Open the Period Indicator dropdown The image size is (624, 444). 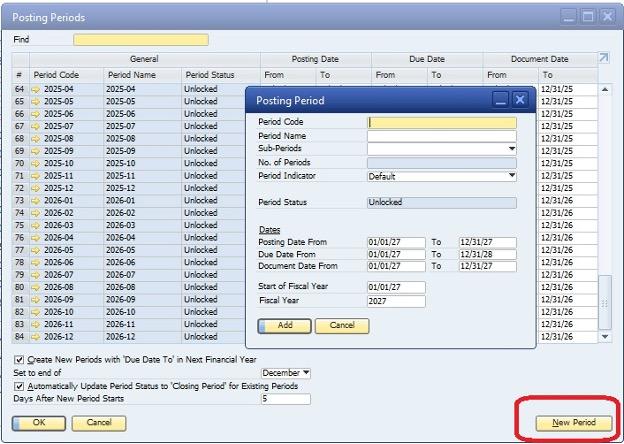[x=511, y=176]
